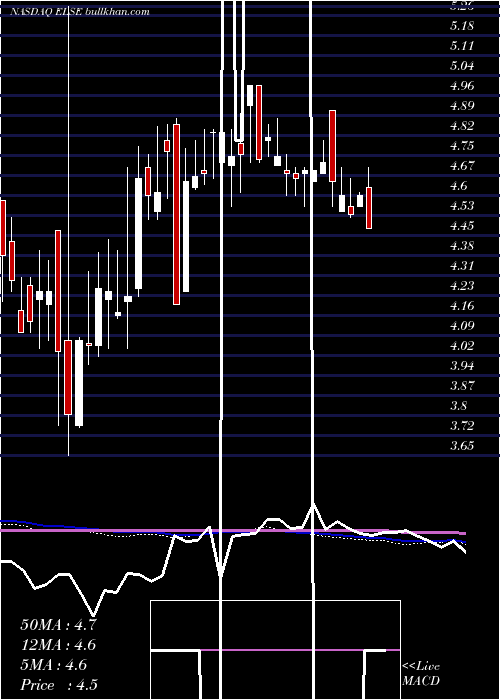
Task: Select the 50MA : 4.7 legend text
Action: 58,625
